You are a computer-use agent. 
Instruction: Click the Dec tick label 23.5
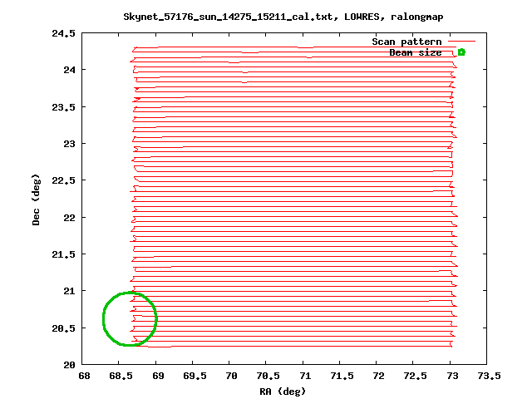63,107
